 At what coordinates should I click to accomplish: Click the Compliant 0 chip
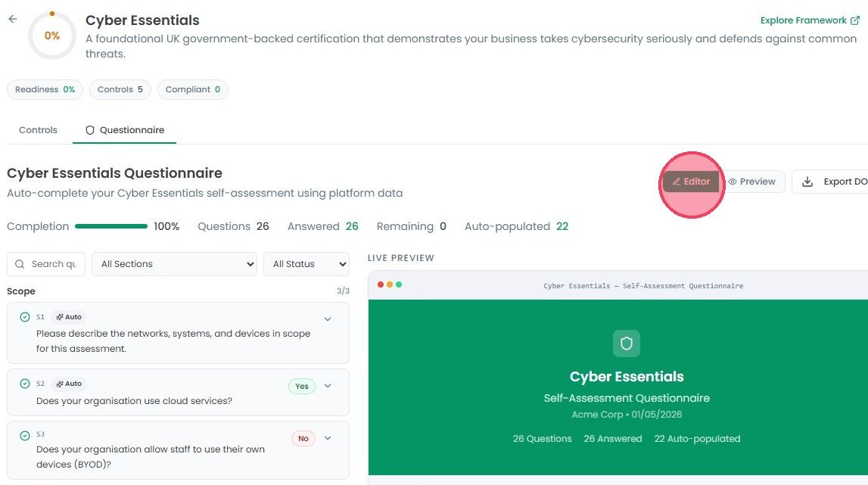coord(193,90)
